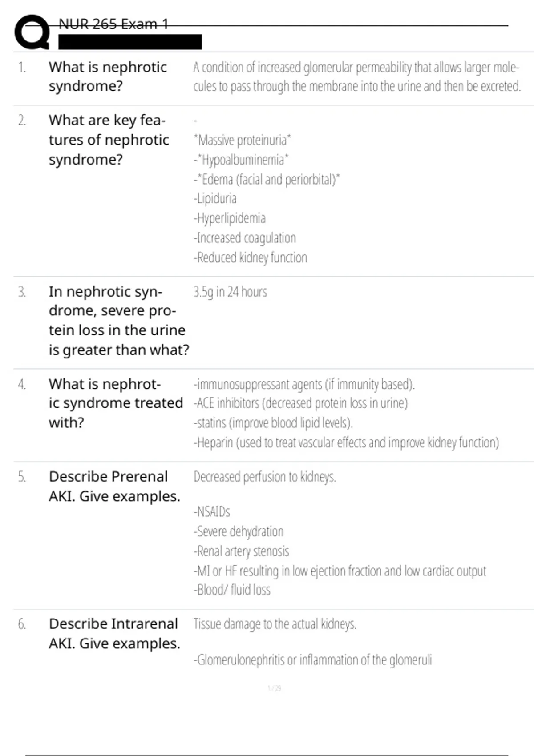Select question 4 about nephrotic syndrome treatment
534x756 pixels.
point(115,403)
